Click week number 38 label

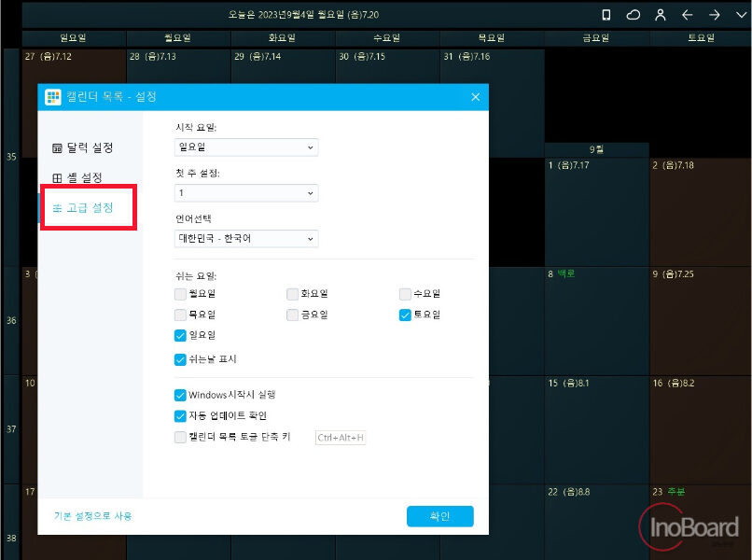tap(11, 539)
